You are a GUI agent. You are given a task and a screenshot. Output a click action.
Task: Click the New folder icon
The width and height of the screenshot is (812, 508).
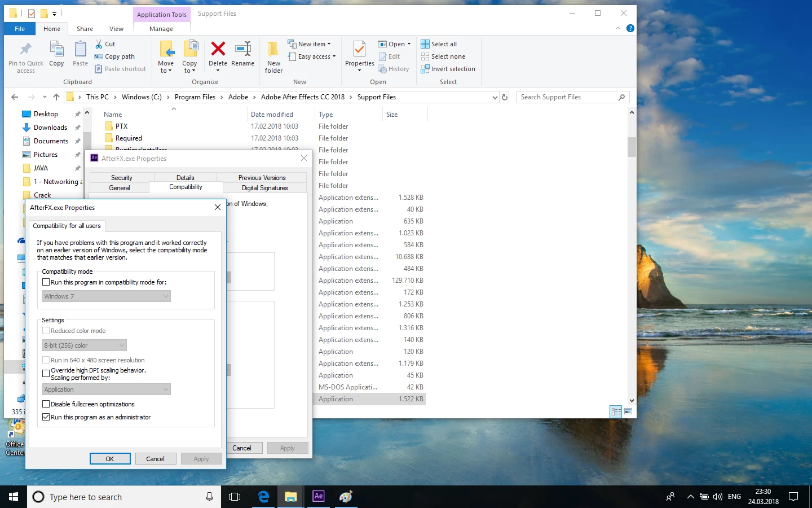273,50
